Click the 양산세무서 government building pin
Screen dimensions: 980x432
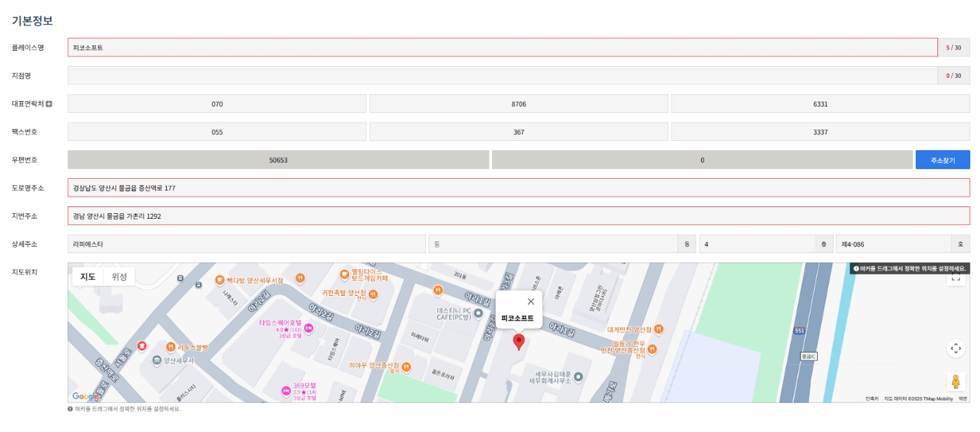[157, 360]
